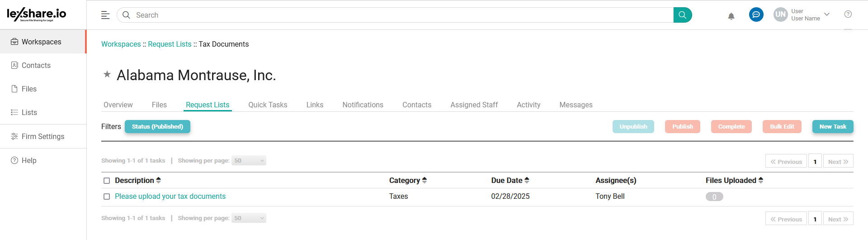Viewport: 868px width, 240px height.
Task: Open bottom per-page count dropdown
Action: 249,218
